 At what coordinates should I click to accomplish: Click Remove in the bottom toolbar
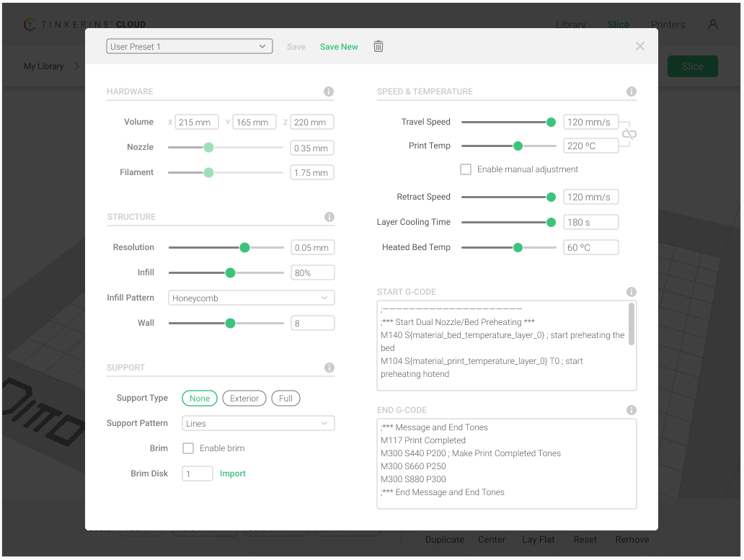(x=632, y=540)
